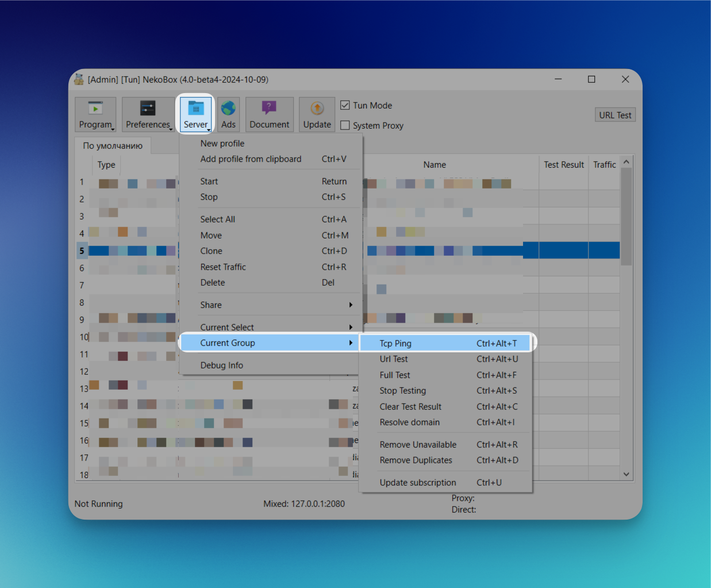Click the Direct: status label
Viewport: 711px width, 588px height.
point(464,509)
